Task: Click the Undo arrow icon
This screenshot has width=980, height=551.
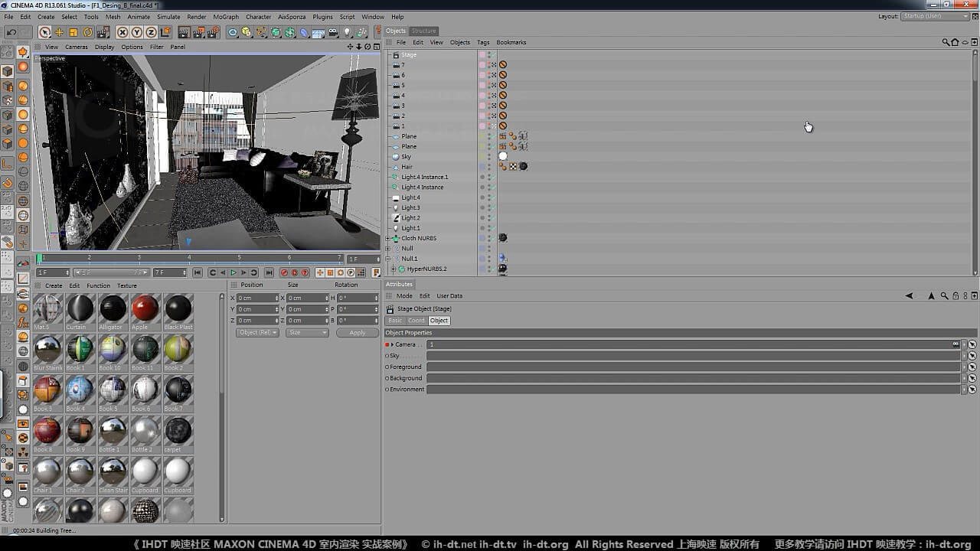Action: tap(11, 32)
